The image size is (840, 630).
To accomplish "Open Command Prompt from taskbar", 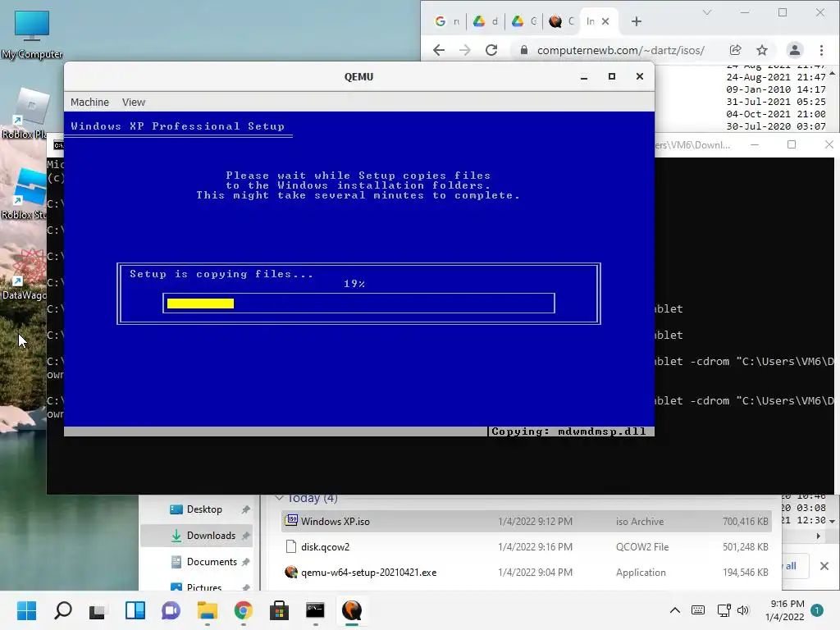I will pos(315,610).
